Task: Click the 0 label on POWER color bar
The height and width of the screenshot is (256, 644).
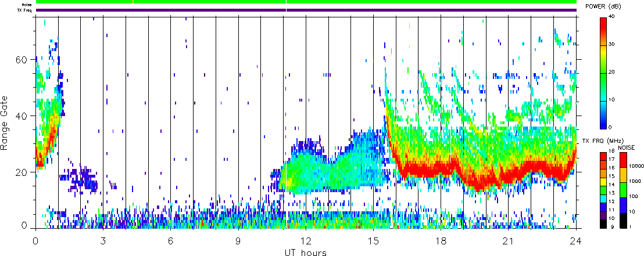Action: (611, 127)
